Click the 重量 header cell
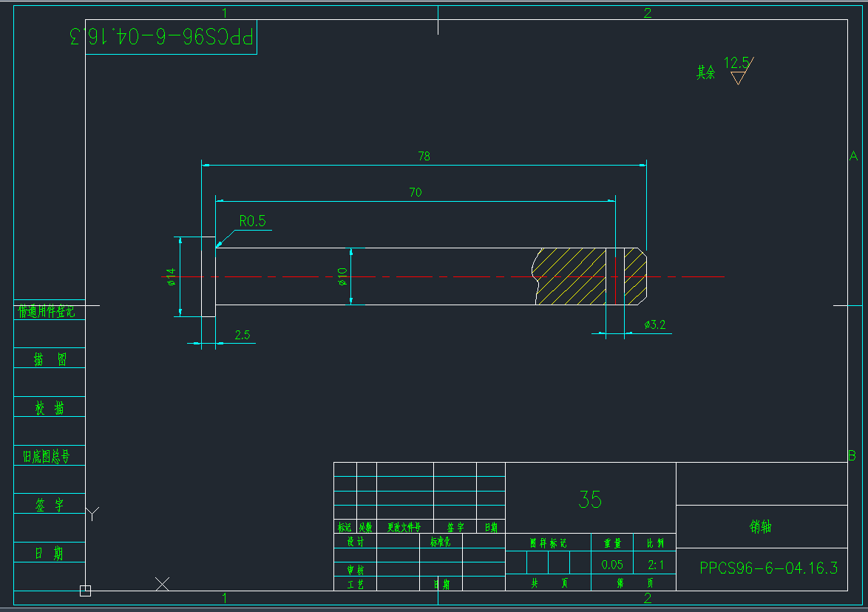This screenshot has width=868, height=612. click(x=612, y=543)
